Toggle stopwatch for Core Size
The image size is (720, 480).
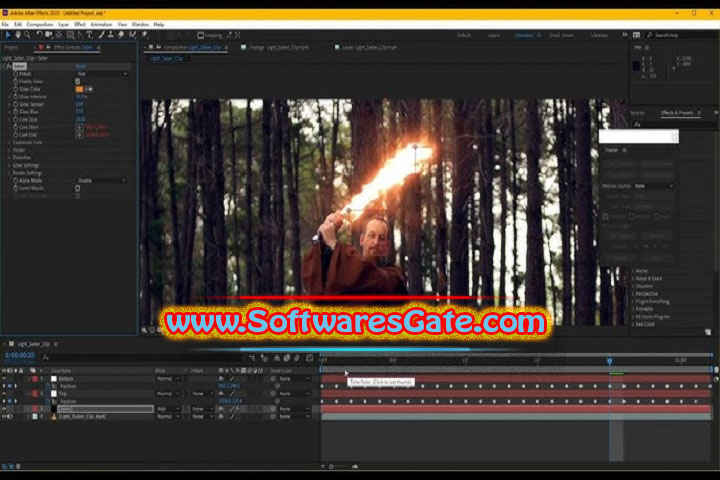tap(16, 119)
